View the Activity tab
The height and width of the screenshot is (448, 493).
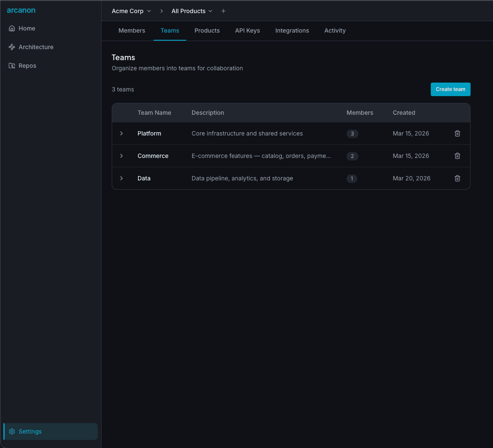[x=335, y=30]
